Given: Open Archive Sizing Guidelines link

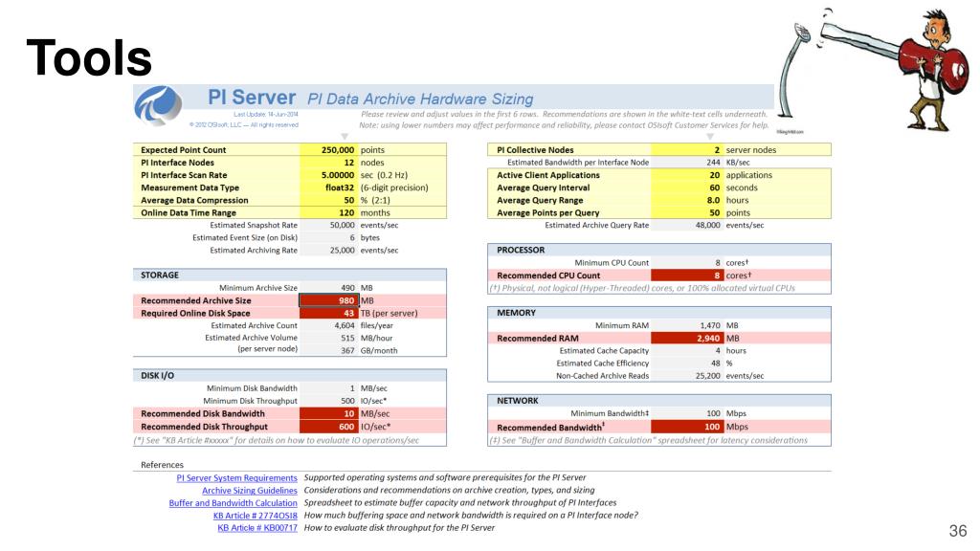Looking at the screenshot, I should pyautogui.click(x=250, y=491).
